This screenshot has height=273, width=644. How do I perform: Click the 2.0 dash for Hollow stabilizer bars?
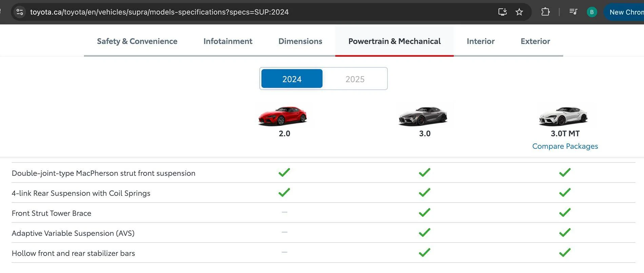pos(284,252)
